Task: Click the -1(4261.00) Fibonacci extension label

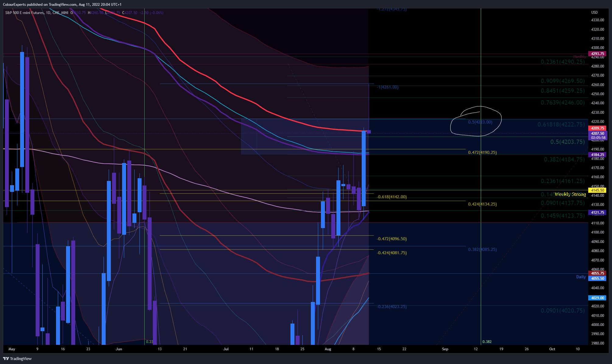Action: [387, 87]
